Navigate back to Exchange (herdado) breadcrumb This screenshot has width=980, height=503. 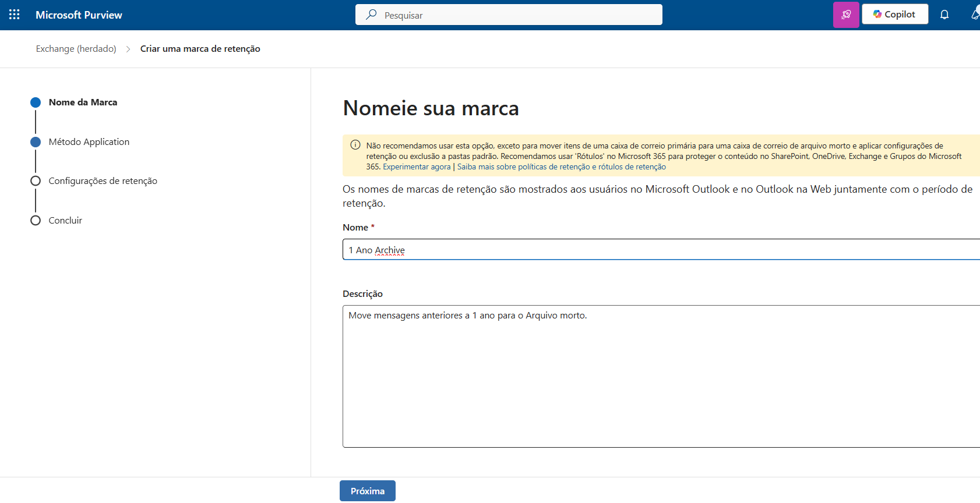[76, 49]
